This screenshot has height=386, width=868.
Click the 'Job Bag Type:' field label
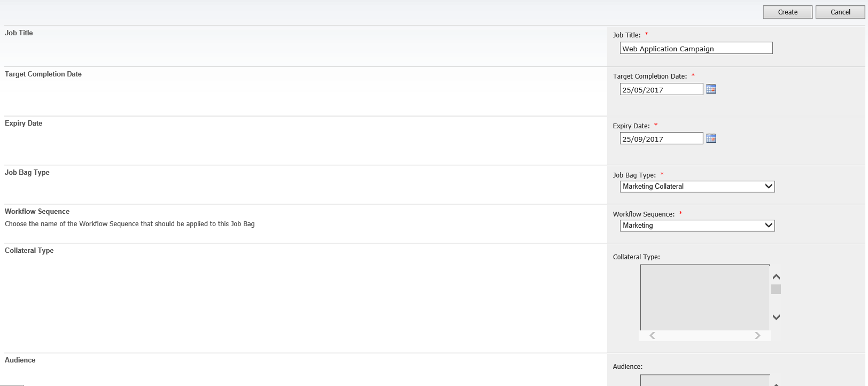pos(634,175)
